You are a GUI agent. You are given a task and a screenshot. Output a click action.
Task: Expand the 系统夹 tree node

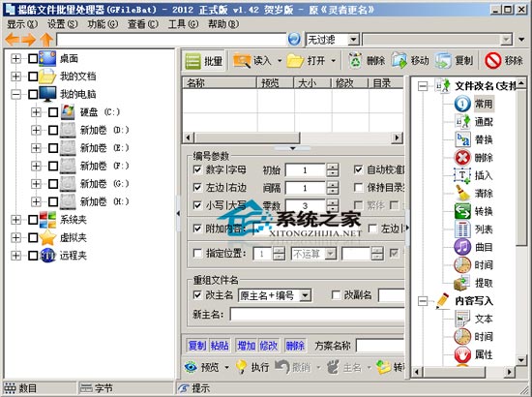pyautogui.click(x=15, y=220)
